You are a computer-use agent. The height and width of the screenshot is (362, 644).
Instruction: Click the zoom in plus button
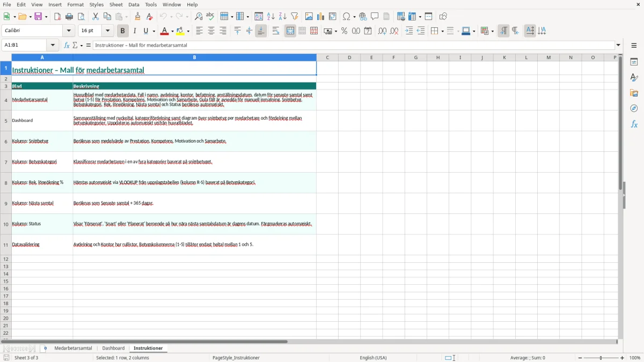pos(623,358)
